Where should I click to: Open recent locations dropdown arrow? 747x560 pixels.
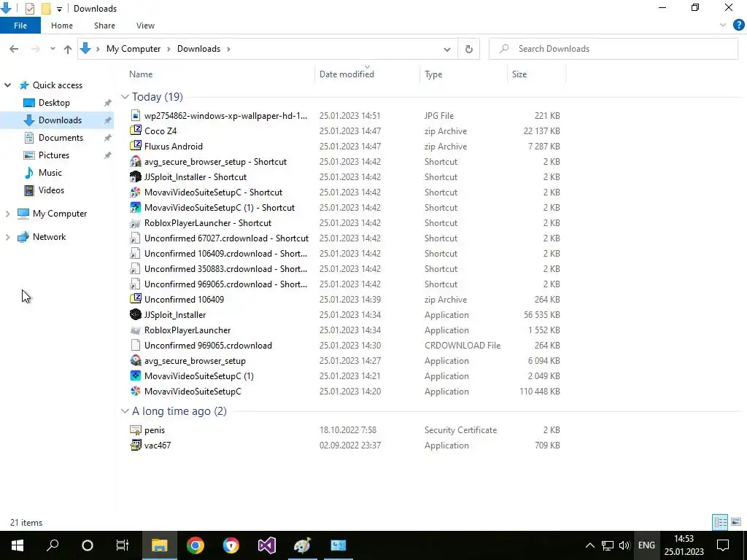tap(53, 49)
